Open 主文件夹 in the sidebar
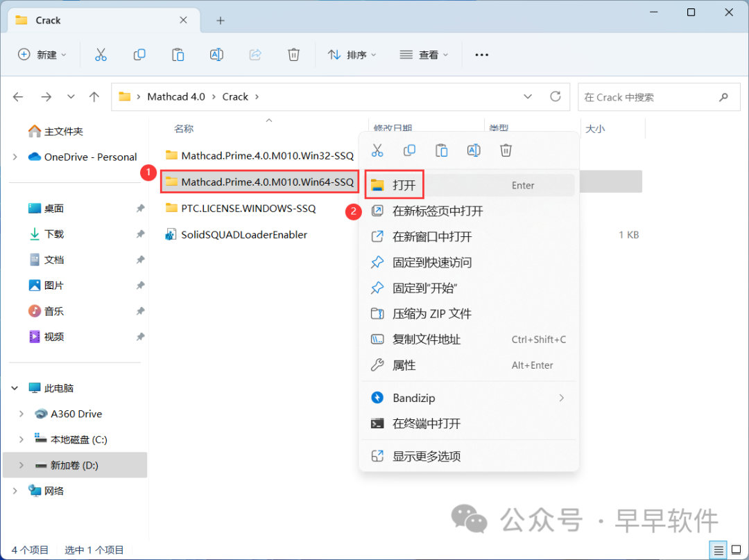The width and height of the screenshot is (749, 560). point(55,131)
